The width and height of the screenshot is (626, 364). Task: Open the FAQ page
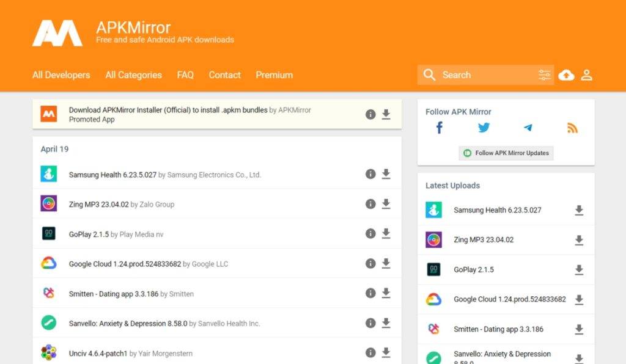click(185, 75)
